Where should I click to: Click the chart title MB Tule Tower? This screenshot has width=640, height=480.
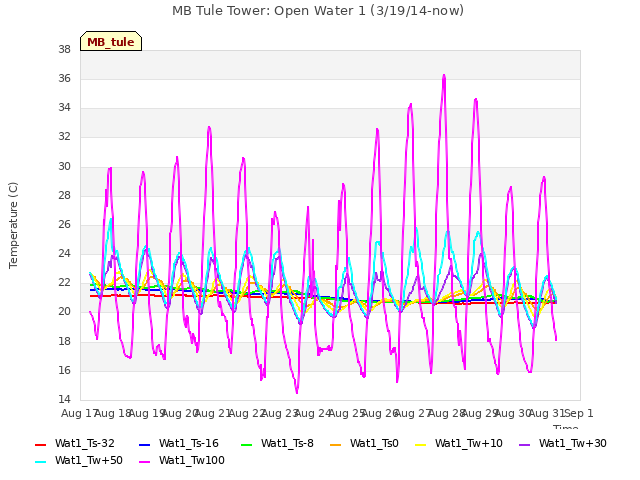[x=318, y=11]
